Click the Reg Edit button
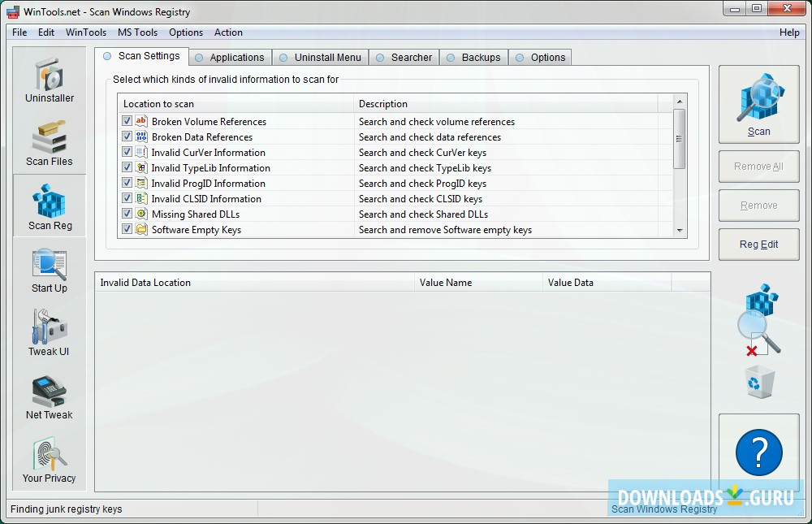812x524 pixels. (x=758, y=245)
